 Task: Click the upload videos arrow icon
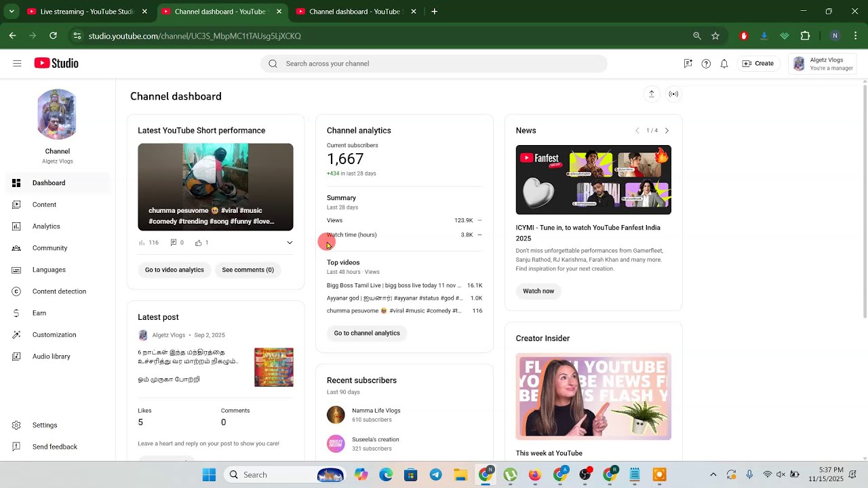point(652,94)
